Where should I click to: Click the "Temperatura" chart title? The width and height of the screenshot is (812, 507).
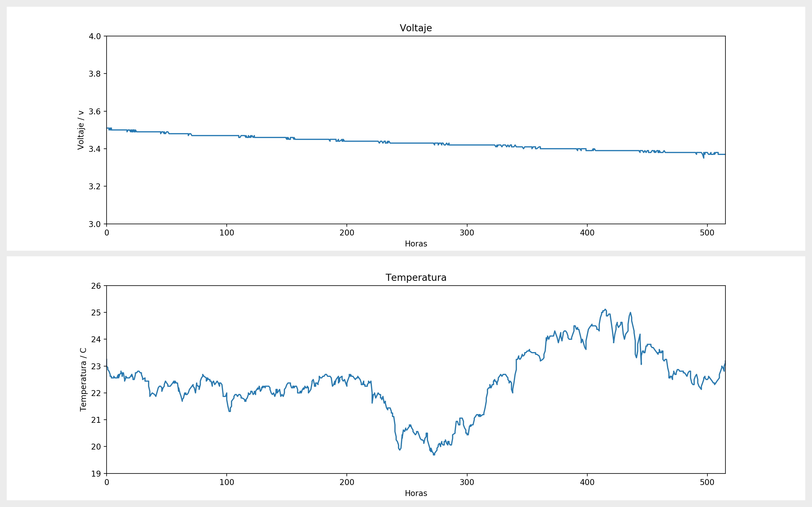416,278
